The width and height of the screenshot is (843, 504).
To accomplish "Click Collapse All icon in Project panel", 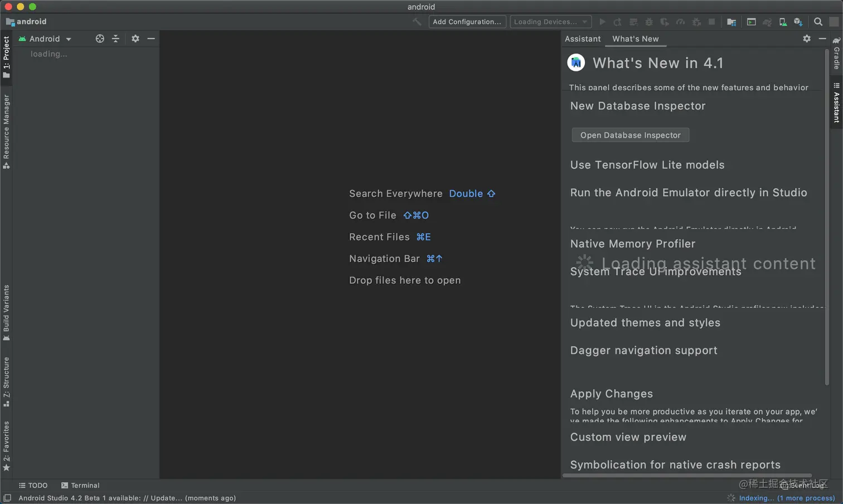I will tap(115, 38).
